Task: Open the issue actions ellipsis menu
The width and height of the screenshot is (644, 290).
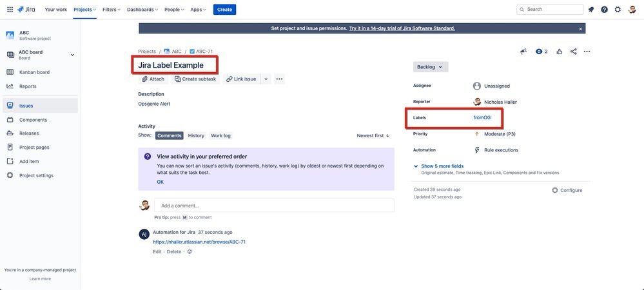Action: (587, 52)
